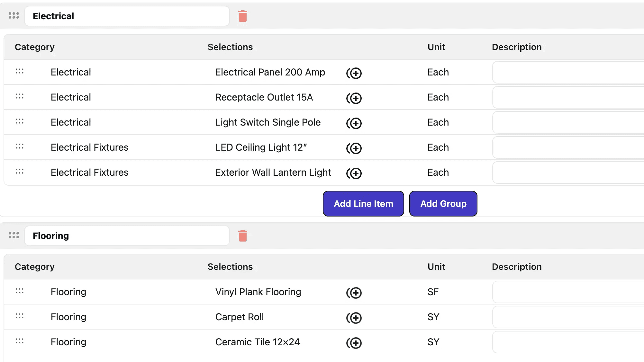Delete the Electrical group via trash icon

[243, 16]
